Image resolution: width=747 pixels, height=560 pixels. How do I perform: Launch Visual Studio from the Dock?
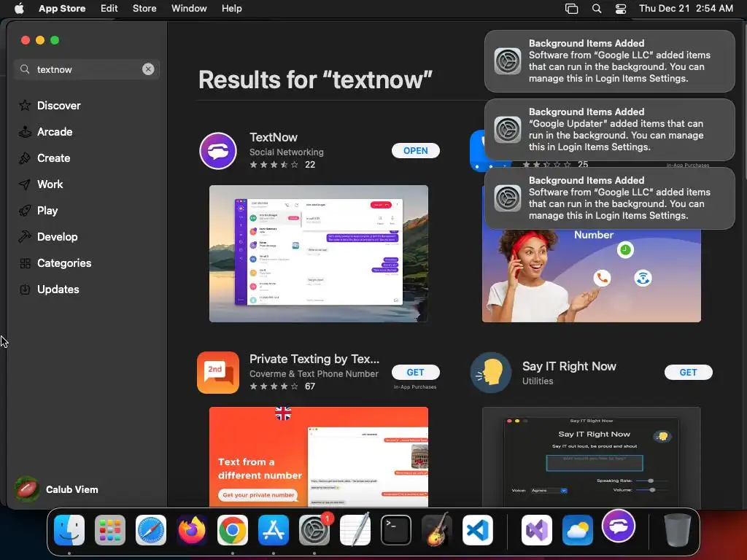pyautogui.click(x=537, y=530)
